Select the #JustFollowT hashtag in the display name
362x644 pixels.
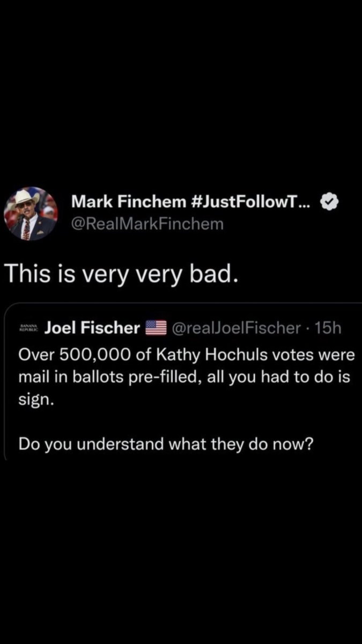250,202
